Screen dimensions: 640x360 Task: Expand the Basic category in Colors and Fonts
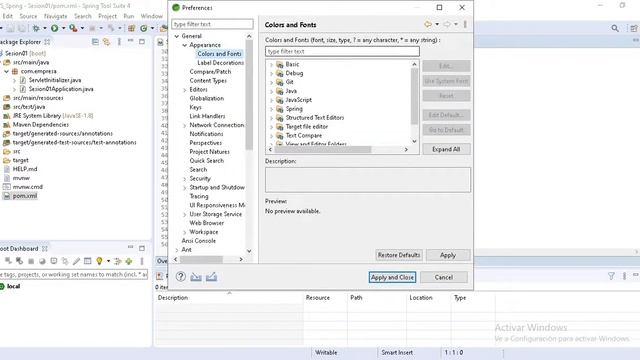271,64
